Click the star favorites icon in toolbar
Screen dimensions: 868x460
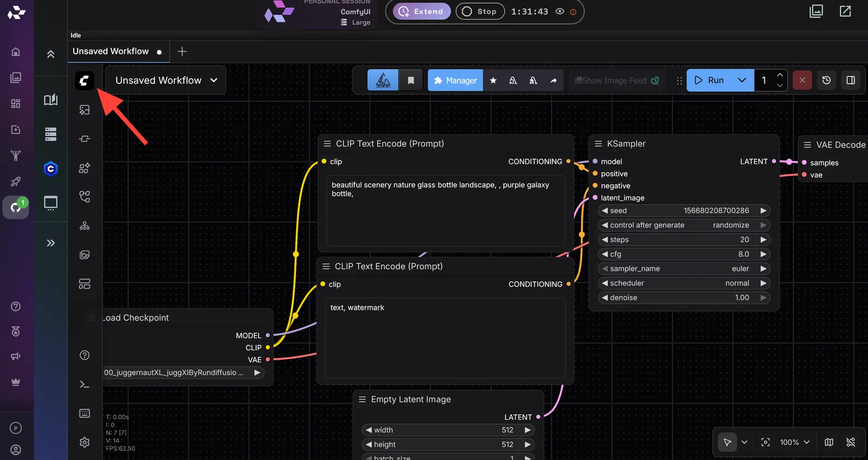click(x=493, y=80)
